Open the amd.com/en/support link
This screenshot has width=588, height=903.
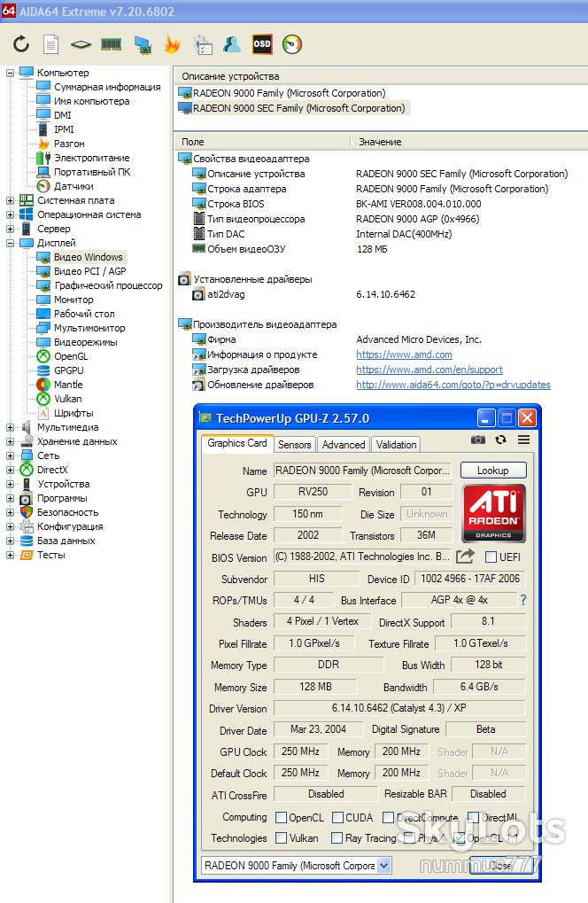[x=429, y=370]
